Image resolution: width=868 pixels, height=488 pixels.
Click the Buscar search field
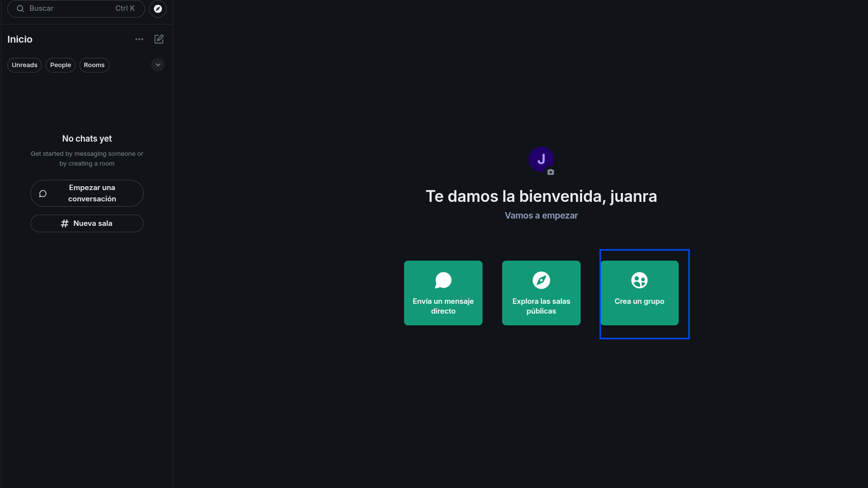[x=76, y=8]
